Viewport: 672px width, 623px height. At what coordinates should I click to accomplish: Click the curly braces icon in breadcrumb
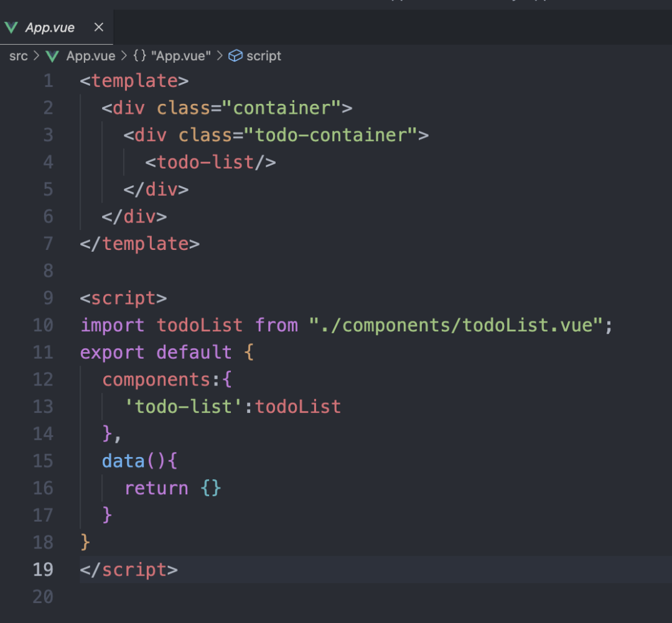pyautogui.click(x=140, y=56)
